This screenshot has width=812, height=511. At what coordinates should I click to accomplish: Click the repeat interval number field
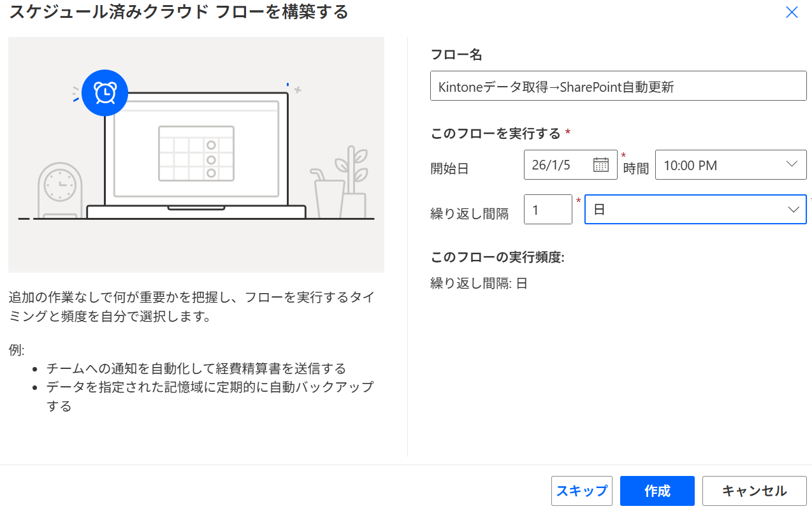[547, 210]
